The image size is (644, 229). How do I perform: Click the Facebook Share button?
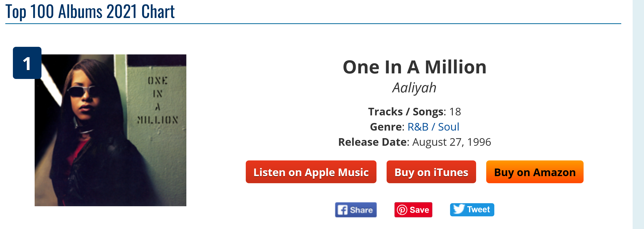[x=356, y=210]
